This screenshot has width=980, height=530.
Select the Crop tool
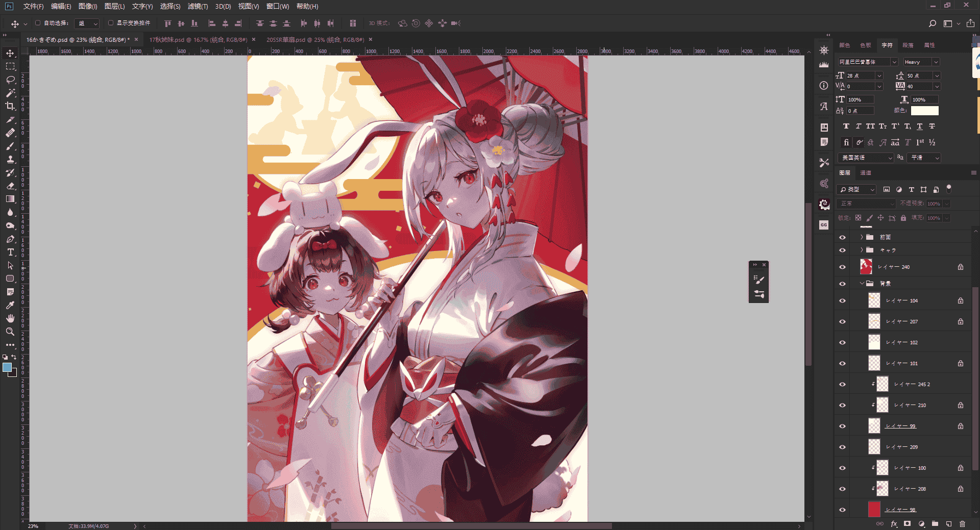(x=10, y=106)
